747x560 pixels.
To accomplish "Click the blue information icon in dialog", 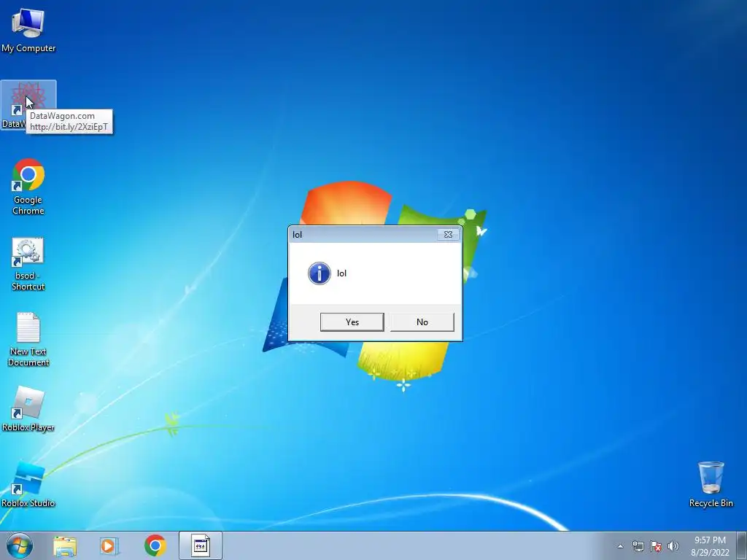I will [x=320, y=273].
